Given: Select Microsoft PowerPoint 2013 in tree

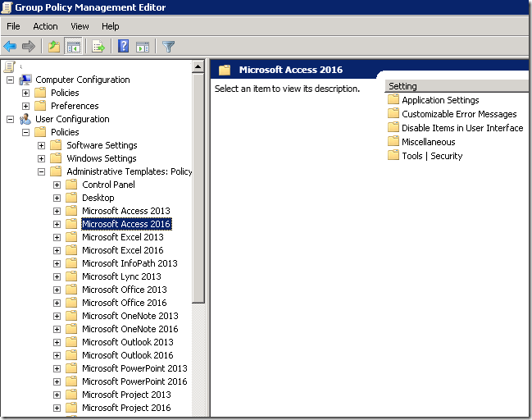Looking at the screenshot, I should pyautogui.click(x=134, y=368).
